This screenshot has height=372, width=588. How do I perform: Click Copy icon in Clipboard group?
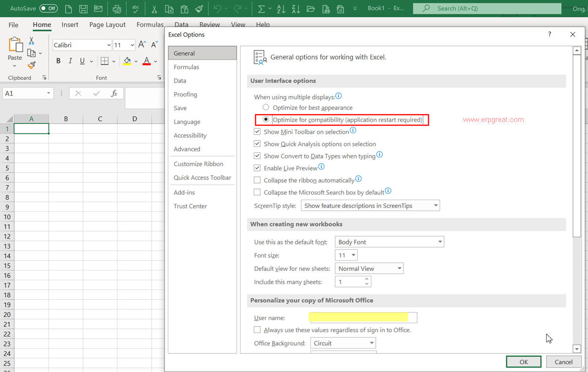click(x=32, y=53)
